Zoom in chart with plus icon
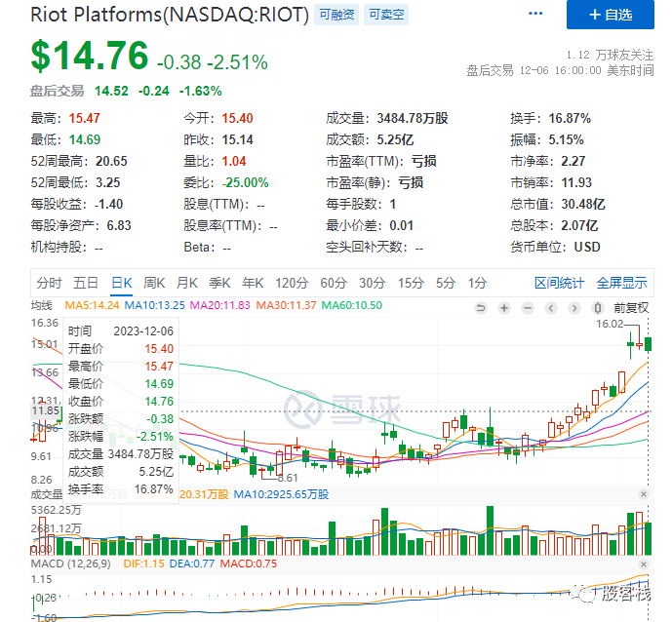Screen dimensions: 672x622 pos(504,307)
